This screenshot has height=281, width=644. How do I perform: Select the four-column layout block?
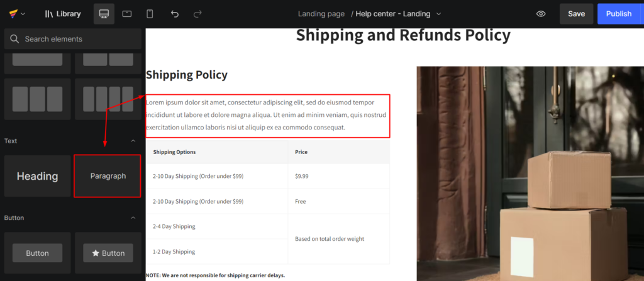point(108,99)
